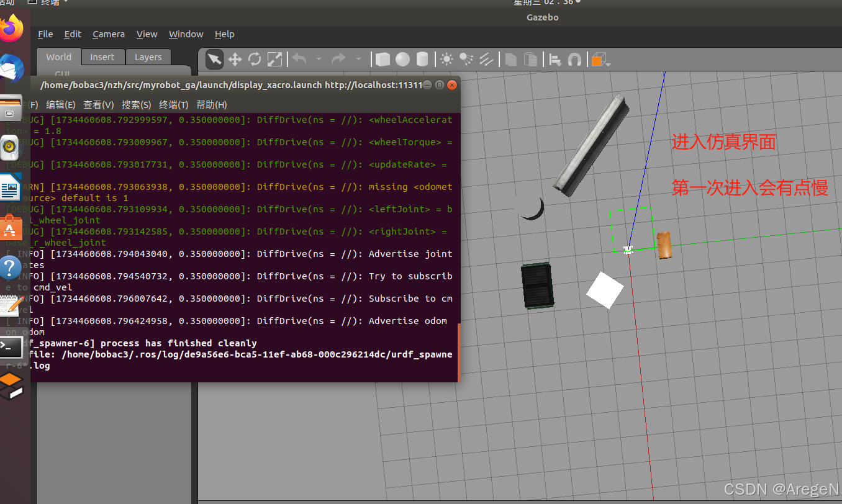Select the orange wooden object in scene
Image resolution: width=842 pixels, height=504 pixels.
point(664,245)
